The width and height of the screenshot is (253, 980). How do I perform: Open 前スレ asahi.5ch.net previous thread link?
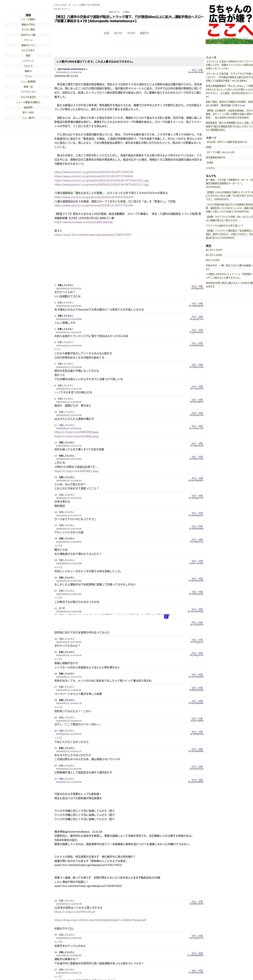(93, 235)
